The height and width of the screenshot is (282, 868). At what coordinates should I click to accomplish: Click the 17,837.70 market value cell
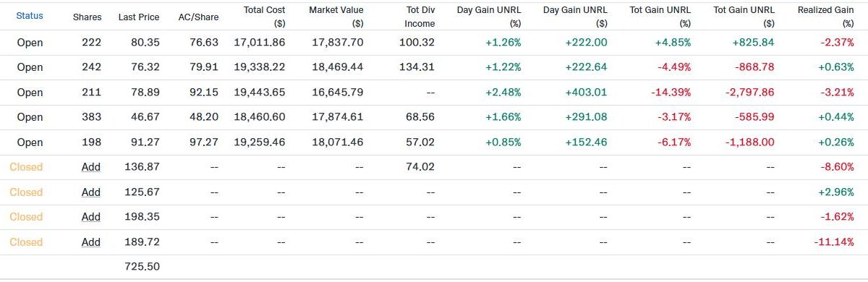[336, 43]
